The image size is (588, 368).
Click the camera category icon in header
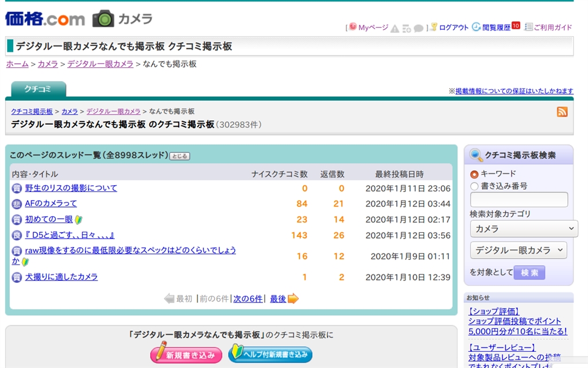pos(103,18)
